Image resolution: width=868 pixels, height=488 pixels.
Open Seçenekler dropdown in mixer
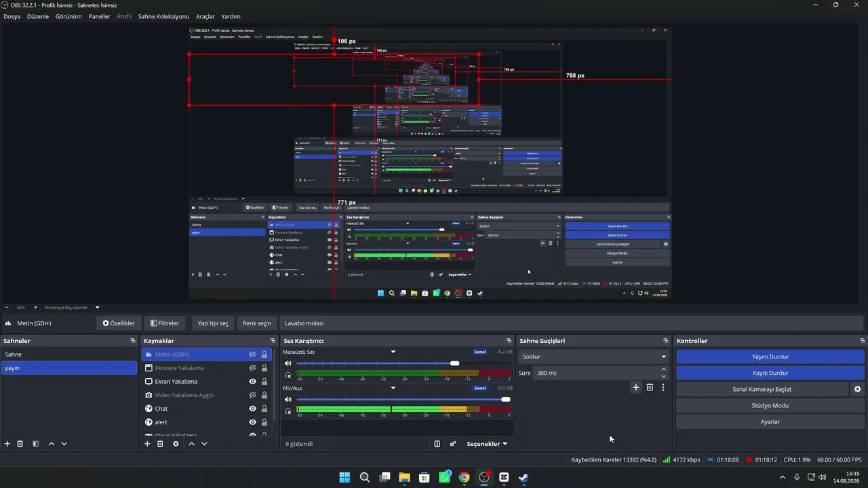487,444
